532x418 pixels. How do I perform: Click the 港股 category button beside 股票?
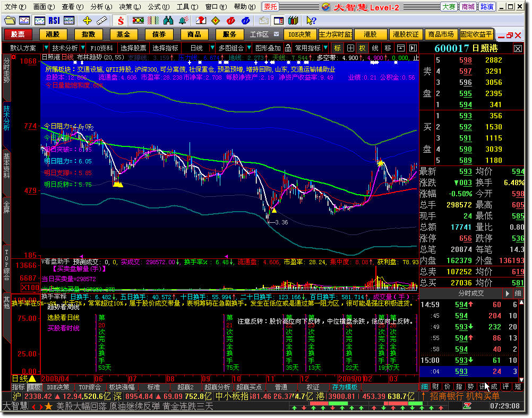[53, 34]
